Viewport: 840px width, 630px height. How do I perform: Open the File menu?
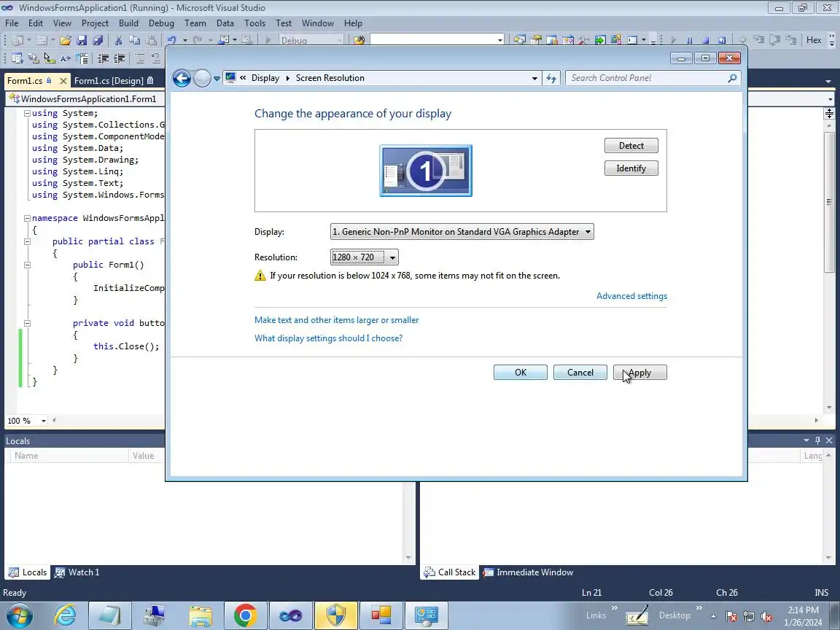(12, 23)
